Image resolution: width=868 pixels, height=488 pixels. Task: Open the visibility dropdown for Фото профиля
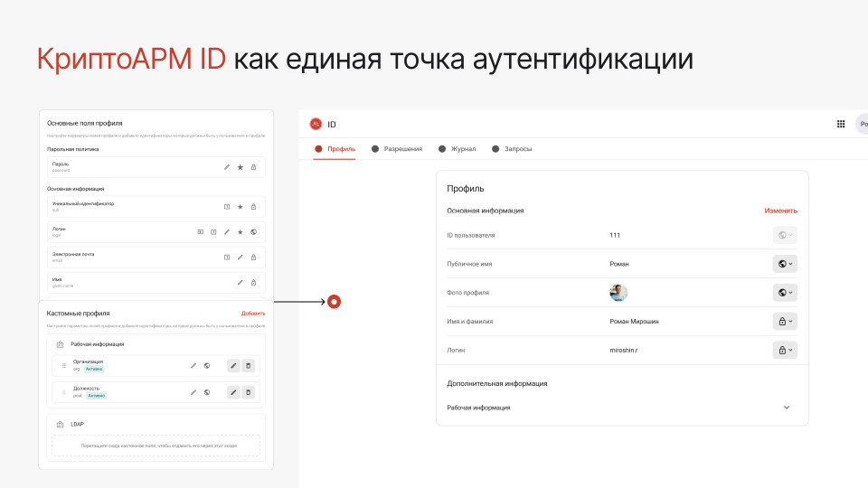click(x=785, y=293)
